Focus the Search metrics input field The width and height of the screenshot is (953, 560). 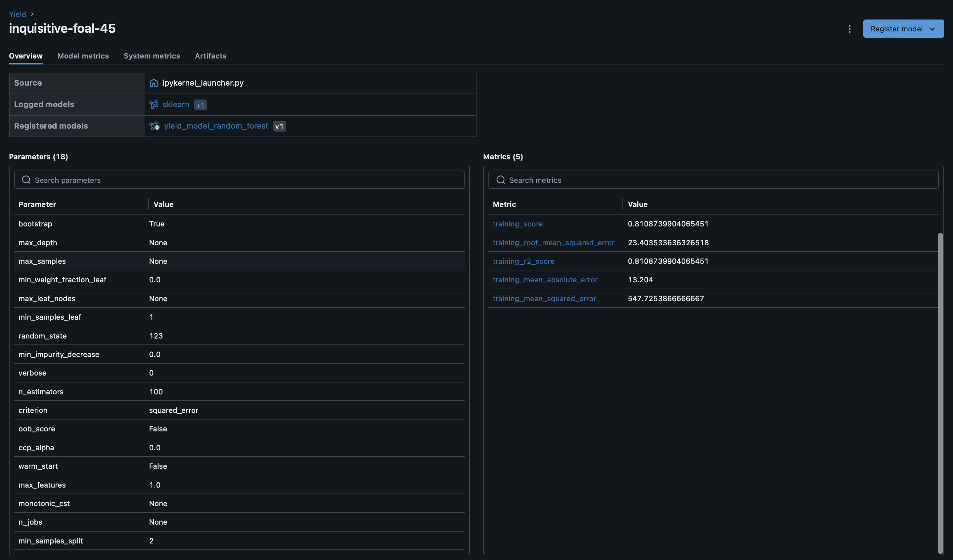click(x=718, y=180)
